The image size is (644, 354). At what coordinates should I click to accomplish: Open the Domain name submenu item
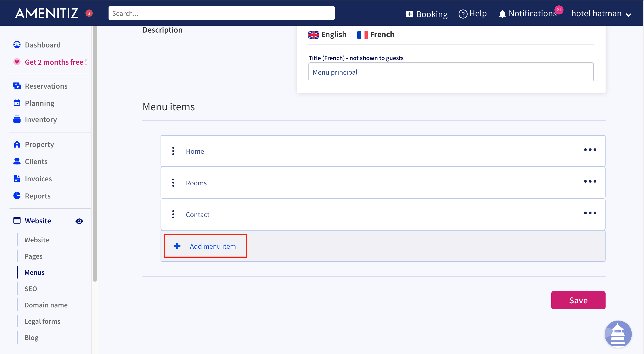click(46, 305)
